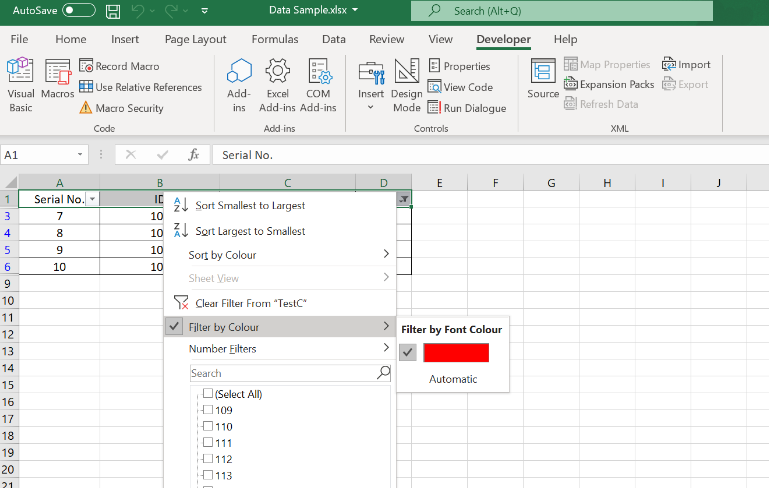Choose Sort Smallest to Largest
Viewport: 769px width, 488px height.
(250, 205)
